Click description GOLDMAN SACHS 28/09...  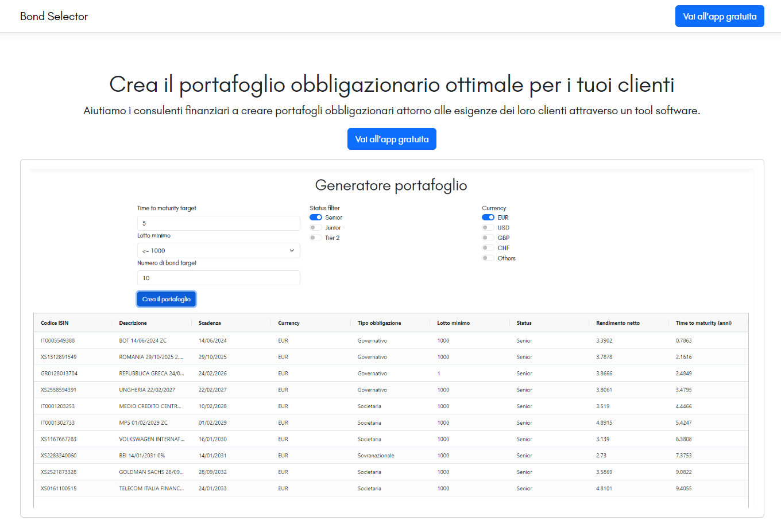click(151, 472)
